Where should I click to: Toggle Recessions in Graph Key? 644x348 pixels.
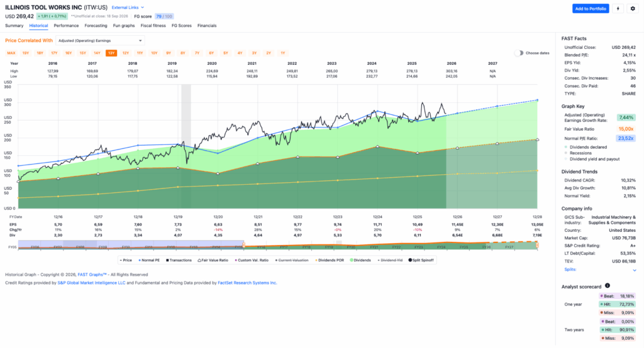(x=579, y=153)
